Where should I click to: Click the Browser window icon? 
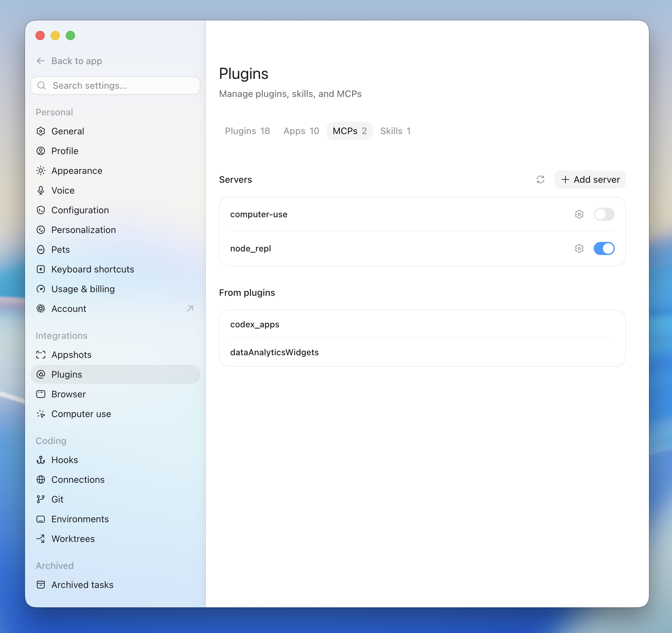41,394
